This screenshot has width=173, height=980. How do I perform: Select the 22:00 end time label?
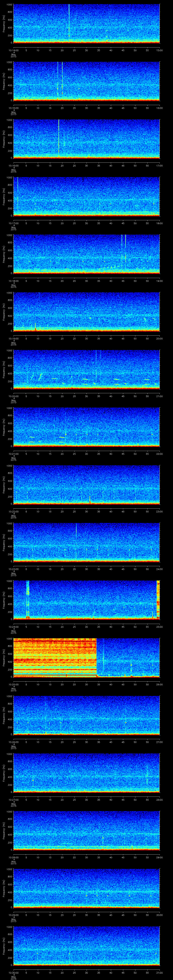(159, 454)
